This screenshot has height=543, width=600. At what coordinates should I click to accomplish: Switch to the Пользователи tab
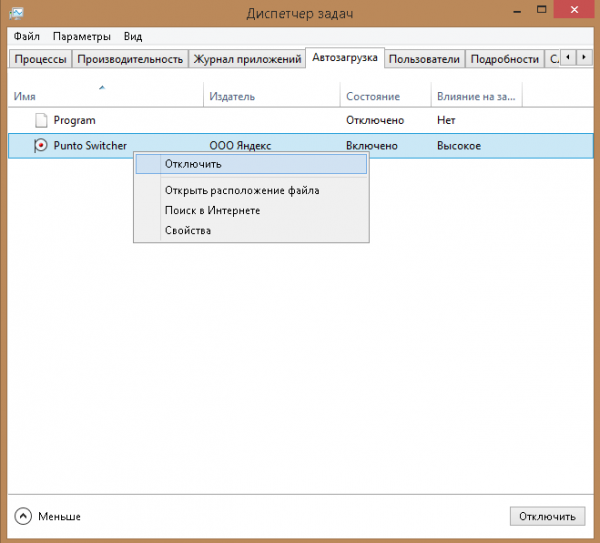424,59
